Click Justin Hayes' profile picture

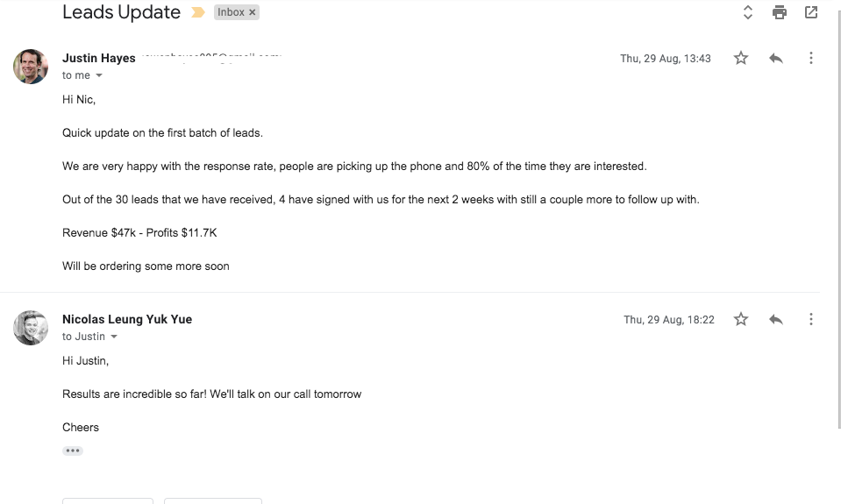[x=31, y=67]
